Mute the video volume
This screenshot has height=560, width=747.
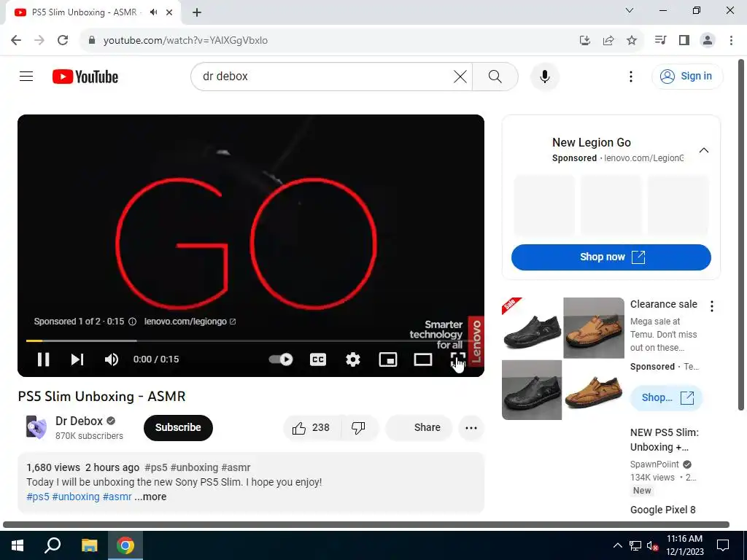tap(112, 359)
